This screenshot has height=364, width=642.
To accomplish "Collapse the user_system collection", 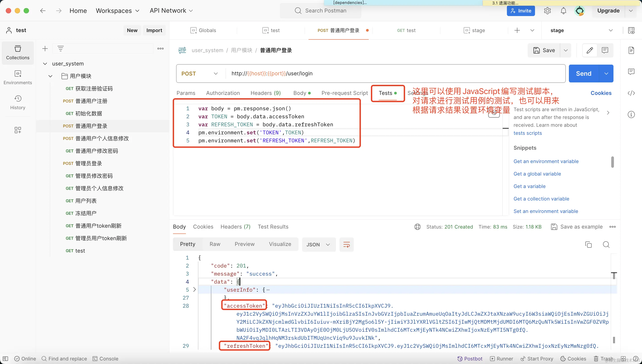I will 45,64.
